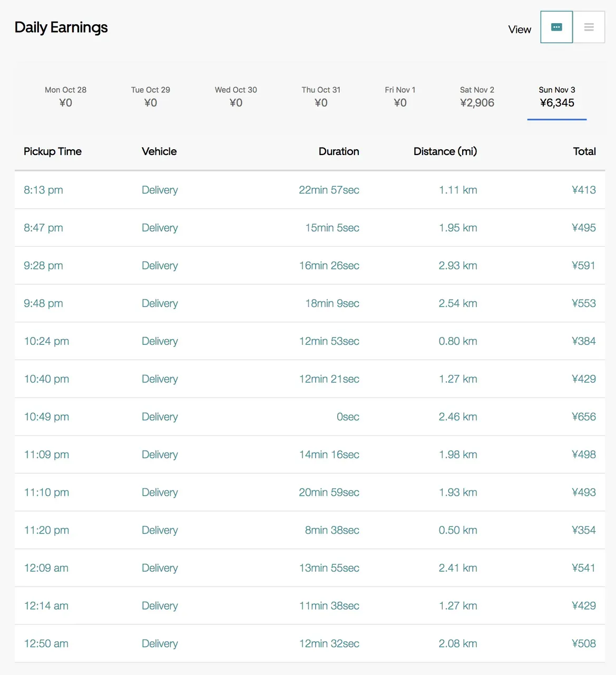Click the 0.50 km distance trip
Image resolution: width=616 pixels, height=675 pixels.
(457, 530)
